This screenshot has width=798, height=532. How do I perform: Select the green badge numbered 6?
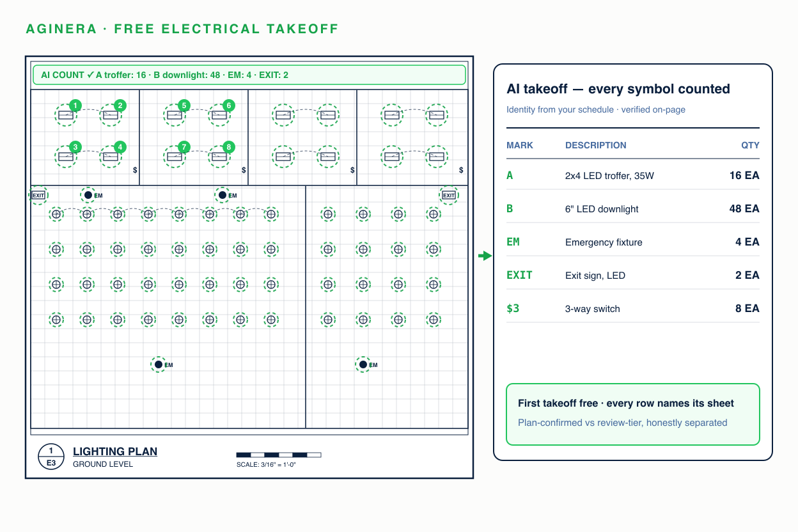tap(229, 106)
